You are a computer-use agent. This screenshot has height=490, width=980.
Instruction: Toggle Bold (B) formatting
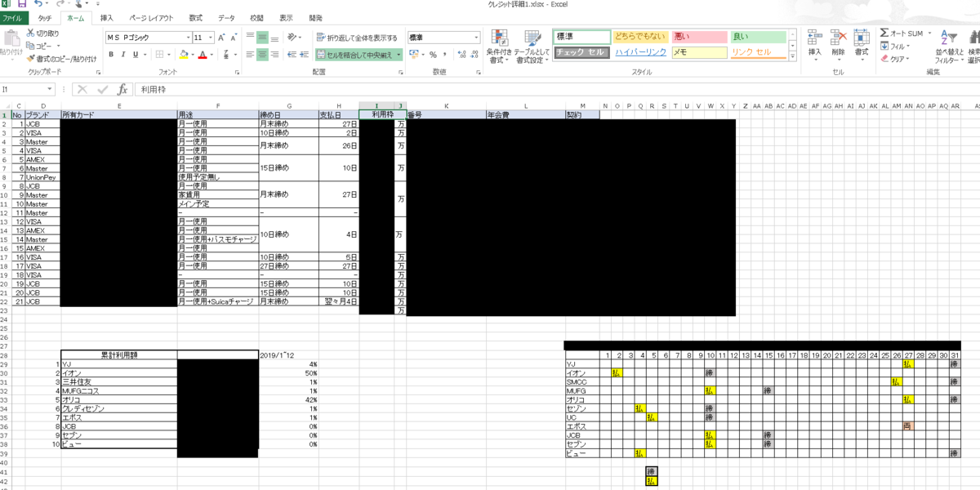(111, 55)
